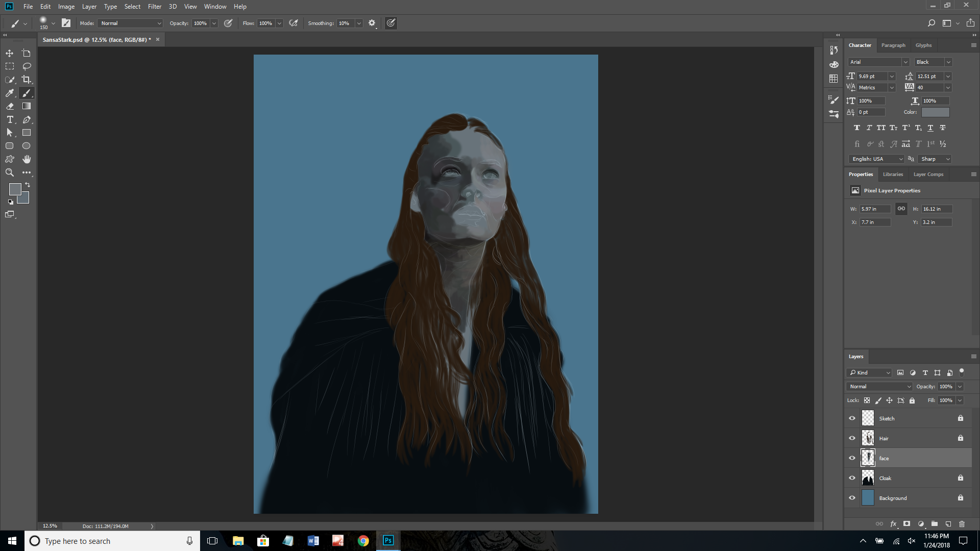Image resolution: width=980 pixels, height=551 pixels.
Task: Select the Gradient tool
Action: tap(27, 106)
